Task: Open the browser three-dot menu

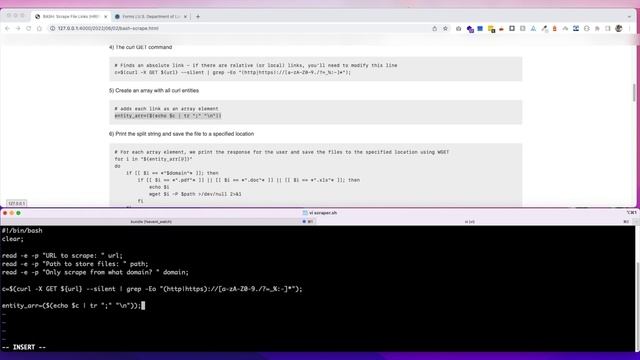Action: point(630,29)
